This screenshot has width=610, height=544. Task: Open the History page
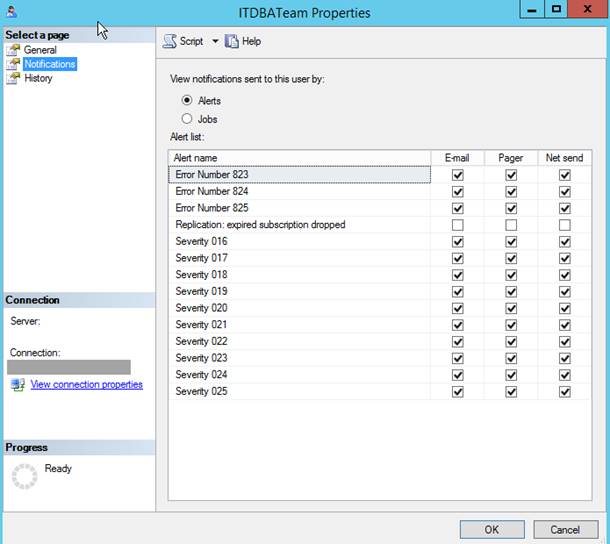point(38,78)
